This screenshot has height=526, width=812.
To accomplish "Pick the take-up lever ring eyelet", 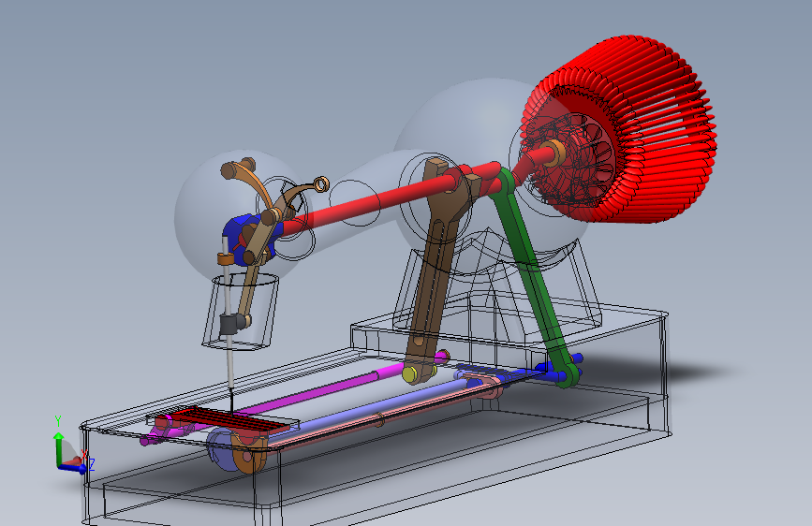I will pos(321,183).
